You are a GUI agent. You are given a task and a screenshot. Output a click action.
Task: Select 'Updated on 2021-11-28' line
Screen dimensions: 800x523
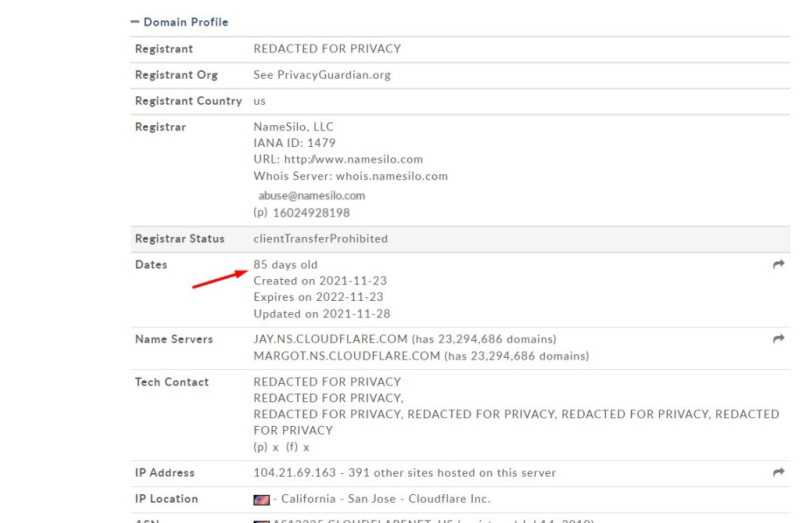(x=322, y=314)
